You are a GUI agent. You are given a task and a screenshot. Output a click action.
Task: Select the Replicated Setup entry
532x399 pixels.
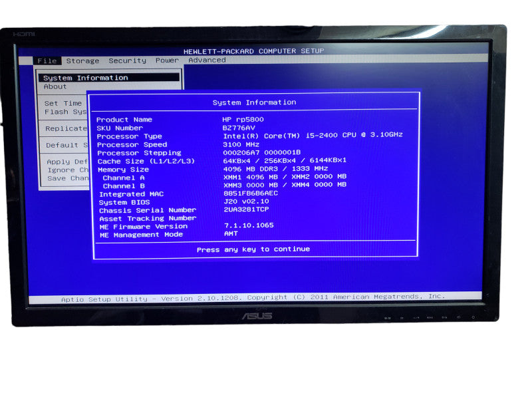coord(66,128)
